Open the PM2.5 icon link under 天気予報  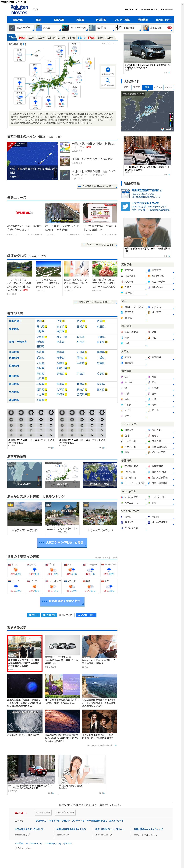[122, 287]
